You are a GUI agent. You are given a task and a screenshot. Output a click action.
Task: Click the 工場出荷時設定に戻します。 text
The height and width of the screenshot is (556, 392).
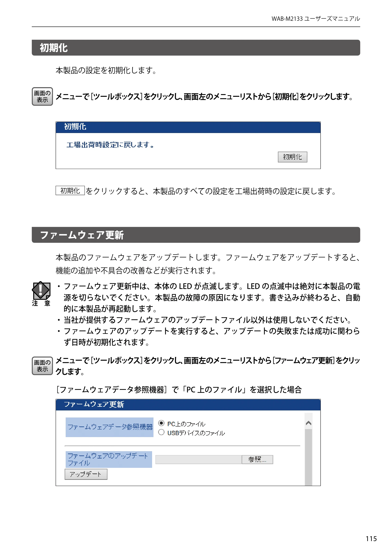(110, 145)
